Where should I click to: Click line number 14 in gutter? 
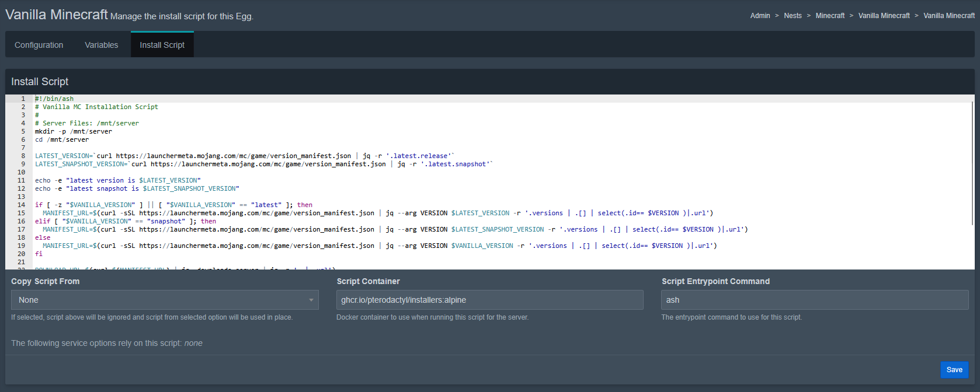pos(21,205)
